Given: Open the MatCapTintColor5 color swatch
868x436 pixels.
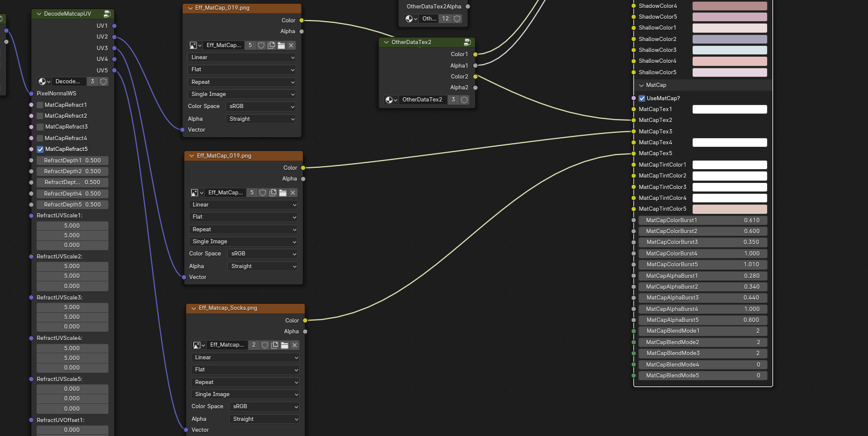Looking at the screenshot, I should (x=729, y=209).
